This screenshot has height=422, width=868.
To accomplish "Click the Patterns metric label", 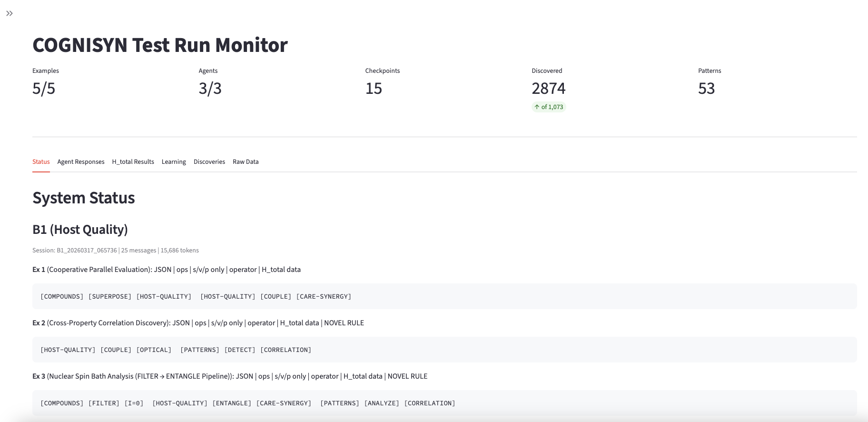I will 710,70.
